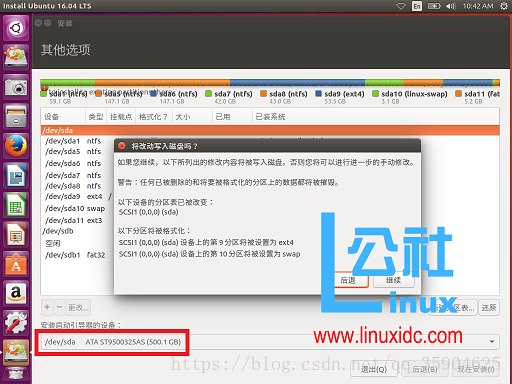Image resolution: width=512 pixels, height=384 pixels.
Task: Open the bootloader device dropdown /dev/sda
Action: point(270,342)
